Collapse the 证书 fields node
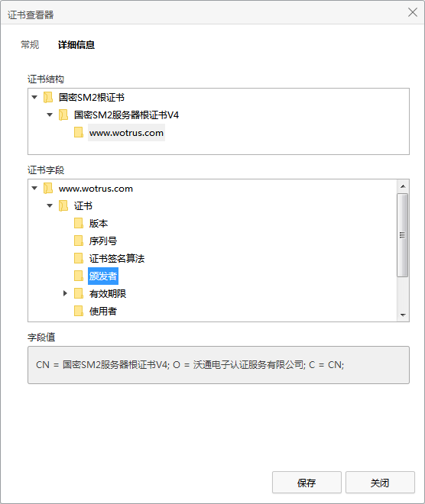Viewport: 425px width, 504px height. (x=50, y=205)
